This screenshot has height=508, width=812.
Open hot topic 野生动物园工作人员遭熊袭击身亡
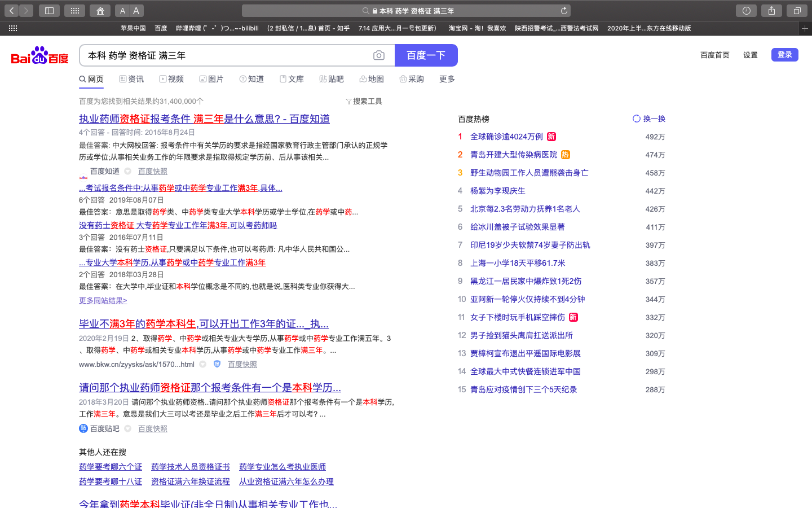click(529, 173)
